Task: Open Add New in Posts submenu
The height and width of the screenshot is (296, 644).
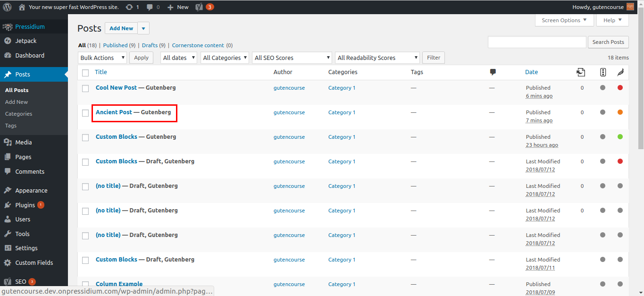Action: click(x=17, y=102)
